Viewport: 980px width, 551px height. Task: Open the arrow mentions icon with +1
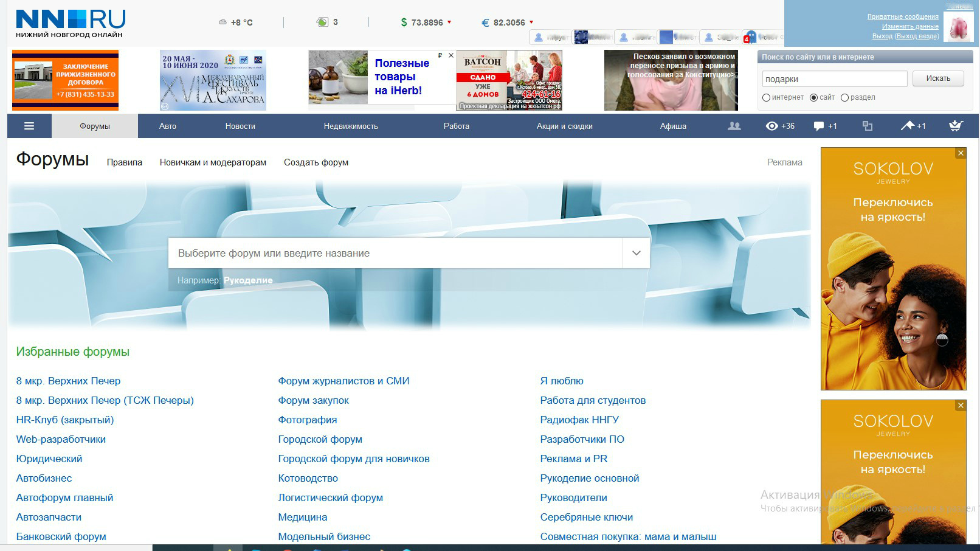click(x=913, y=126)
